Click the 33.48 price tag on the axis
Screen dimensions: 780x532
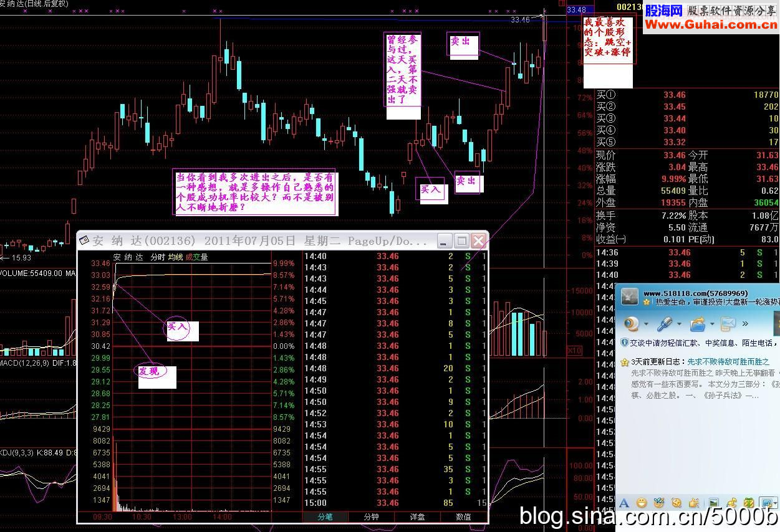[576, 9]
